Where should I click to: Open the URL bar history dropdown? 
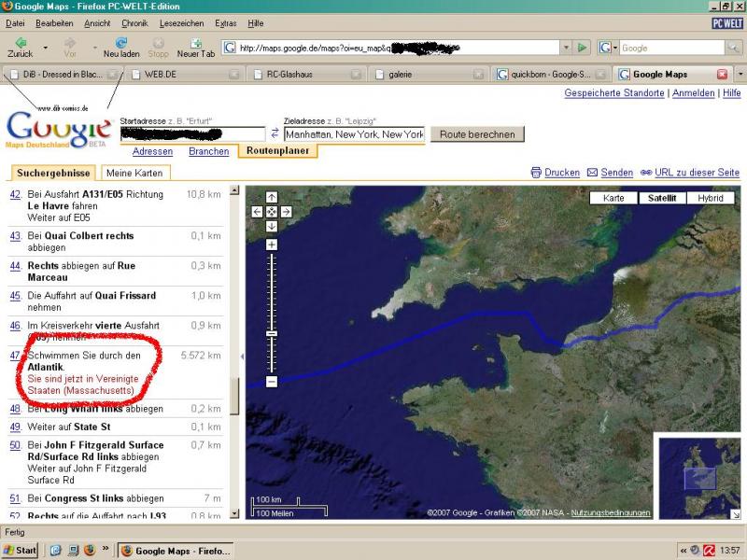(565, 48)
